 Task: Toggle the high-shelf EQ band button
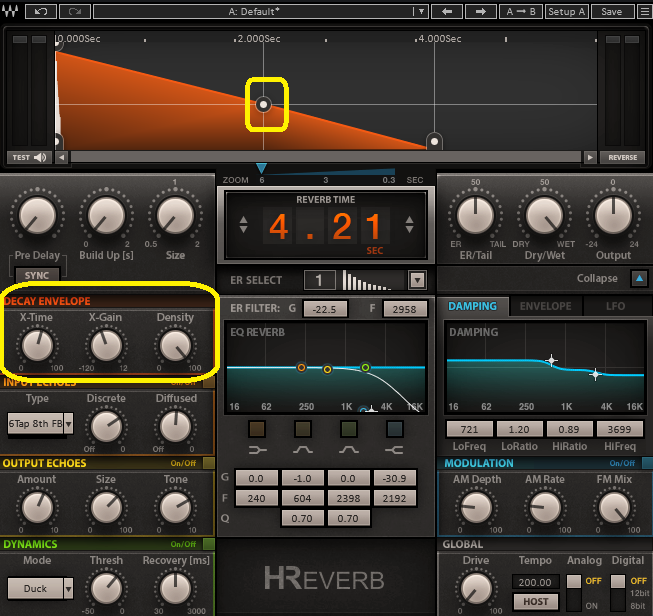(394, 429)
